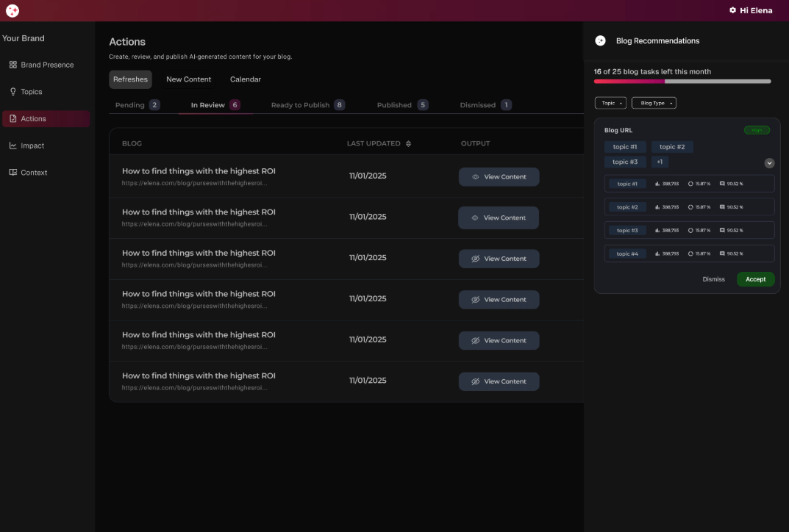Select the Context book icon in sidebar
Image resolution: width=789 pixels, height=532 pixels.
[x=12, y=172]
